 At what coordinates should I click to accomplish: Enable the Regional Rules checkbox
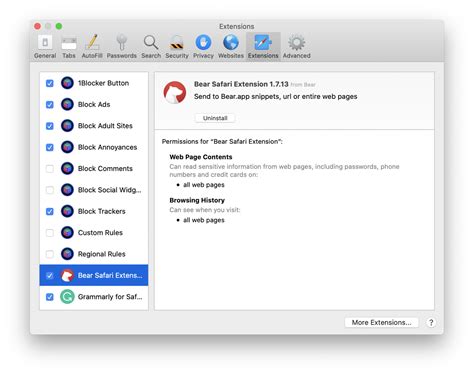click(50, 254)
